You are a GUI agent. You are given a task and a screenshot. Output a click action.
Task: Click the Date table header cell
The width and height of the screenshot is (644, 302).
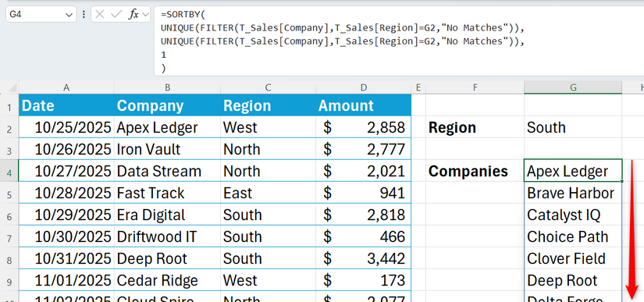pos(66,105)
